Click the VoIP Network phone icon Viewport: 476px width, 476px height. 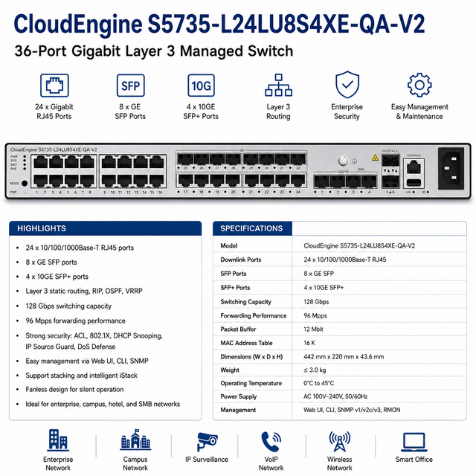pyautogui.click(x=271, y=442)
